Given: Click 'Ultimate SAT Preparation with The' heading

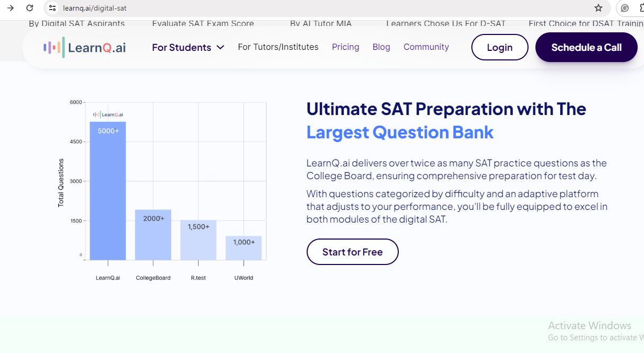Looking at the screenshot, I should pos(446,109).
